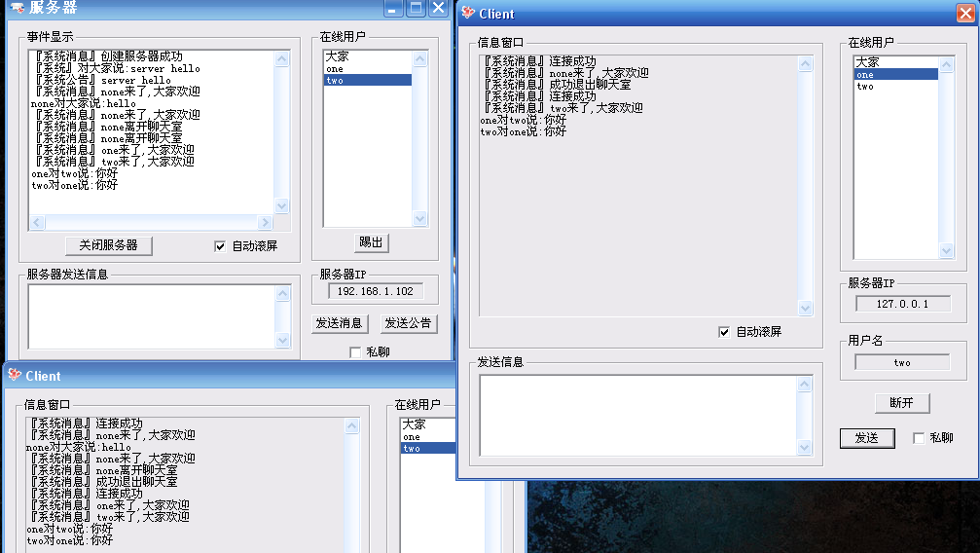Minimize the server window
Screen dimensions: 980x553
point(393,8)
